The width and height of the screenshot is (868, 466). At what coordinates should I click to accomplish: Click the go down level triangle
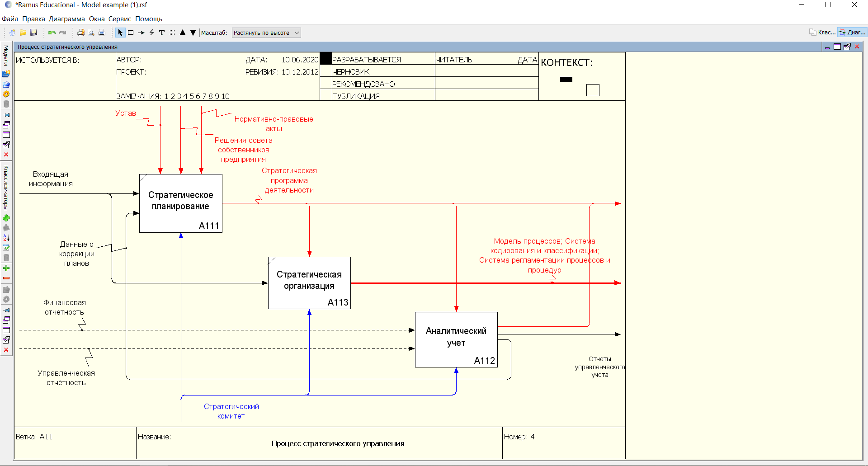tap(193, 33)
